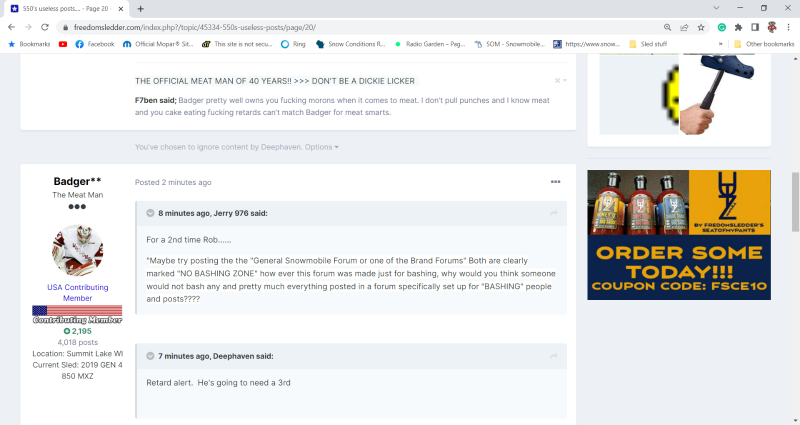Go to Jerry 976 quoted post arrow
800x425 pixels.
click(x=553, y=213)
